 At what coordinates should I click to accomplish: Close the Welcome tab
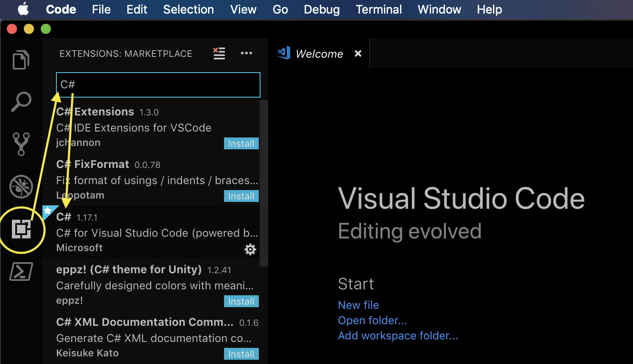pyautogui.click(x=358, y=53)
